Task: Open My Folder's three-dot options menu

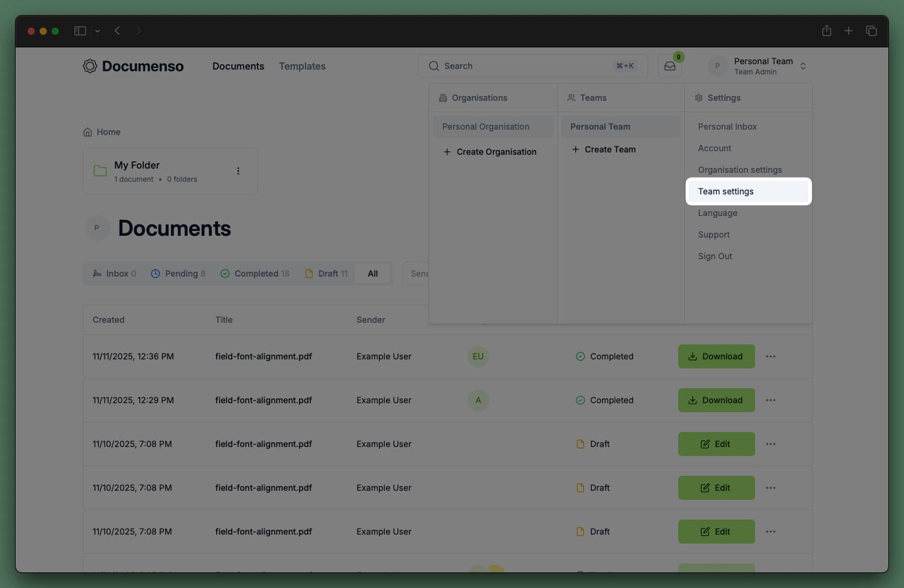Action: click(238, 170)
